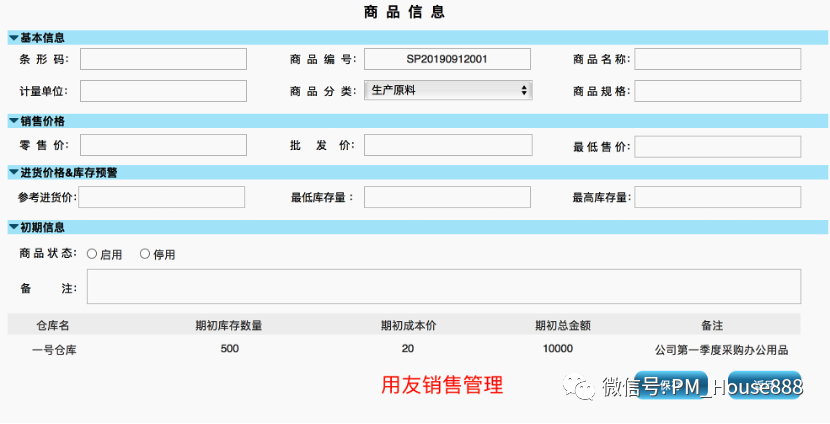
Task: Open the 商品分类 dropdown showing 生产原料
Action: coord(447,91)
